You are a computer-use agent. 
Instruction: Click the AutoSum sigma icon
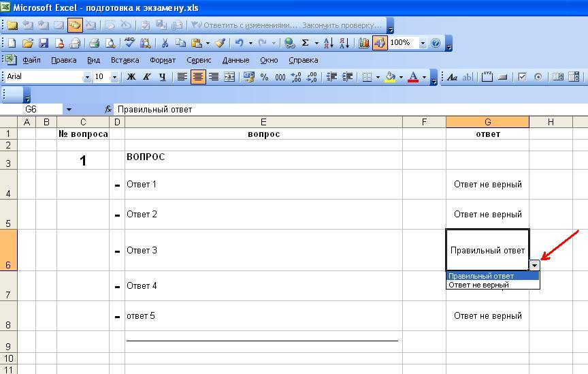305,43
